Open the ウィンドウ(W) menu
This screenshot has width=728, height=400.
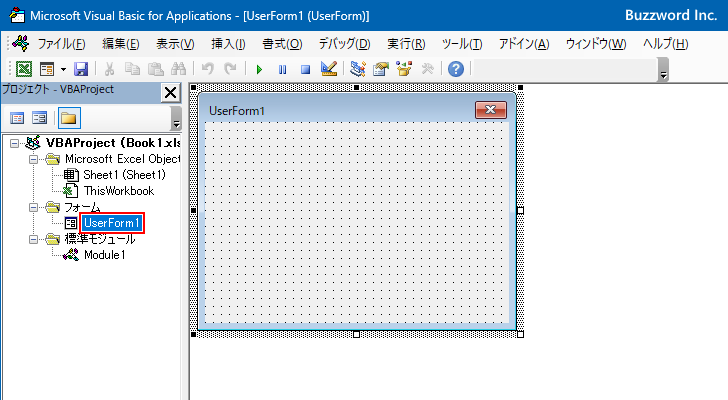[596, 44]
